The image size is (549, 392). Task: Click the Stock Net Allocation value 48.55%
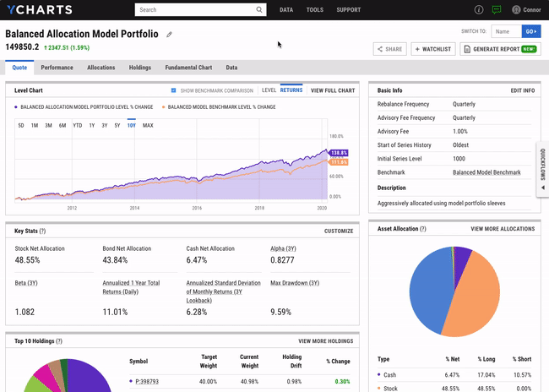click(27, 260)
